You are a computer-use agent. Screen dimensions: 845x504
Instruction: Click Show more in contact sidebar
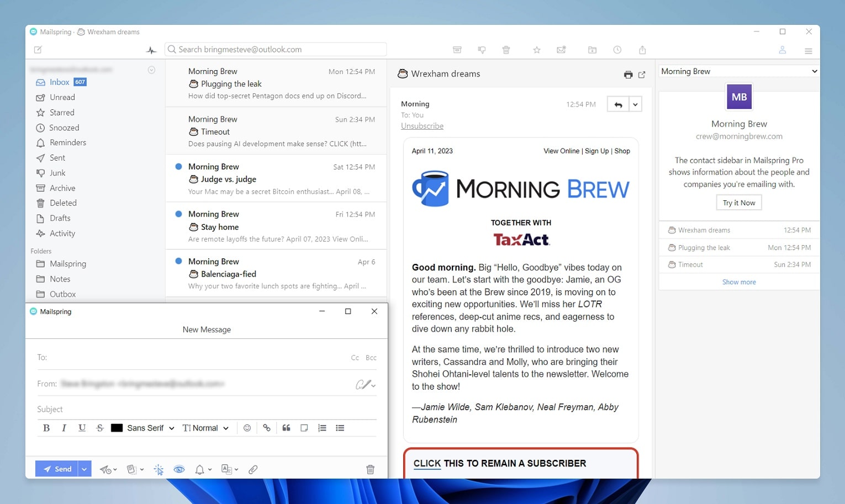739,282
